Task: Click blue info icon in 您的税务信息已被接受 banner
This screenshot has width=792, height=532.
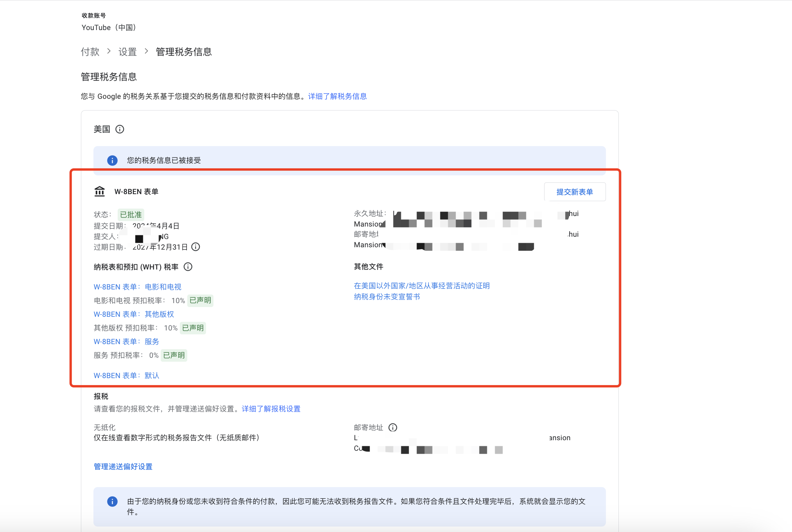Action: pyautogui.click(x=112, y=160)
